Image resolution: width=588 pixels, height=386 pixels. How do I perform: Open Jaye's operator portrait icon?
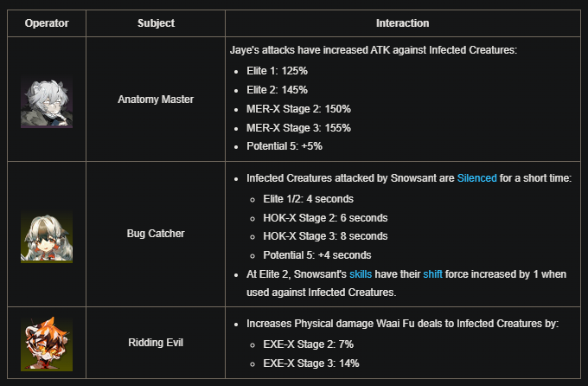click(x=47, y=102)
